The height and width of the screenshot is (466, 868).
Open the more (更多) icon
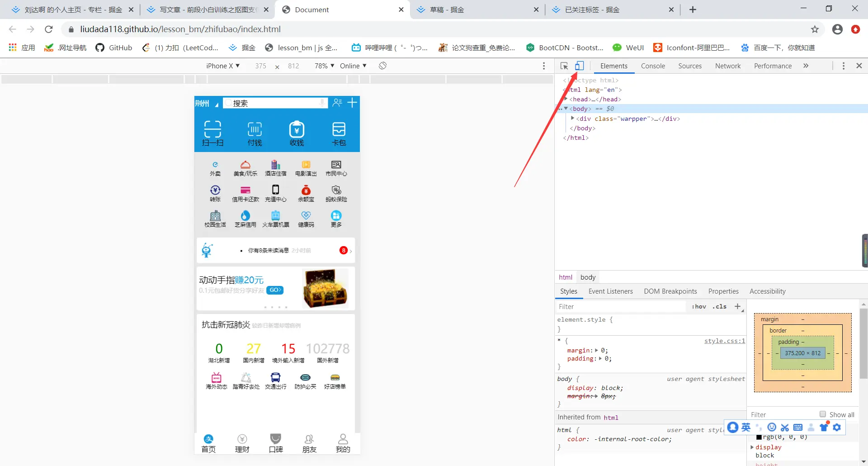pos(336,215)
